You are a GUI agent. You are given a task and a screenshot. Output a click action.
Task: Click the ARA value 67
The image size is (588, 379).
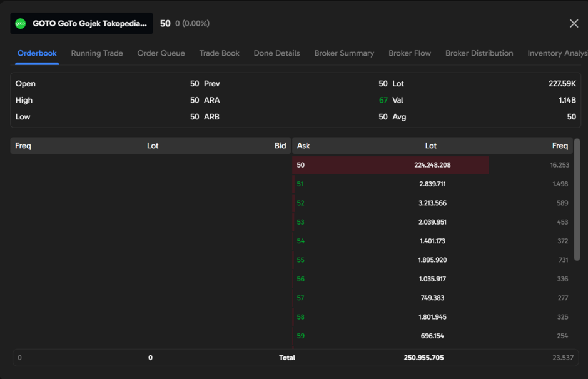click(x=383, y=100)
